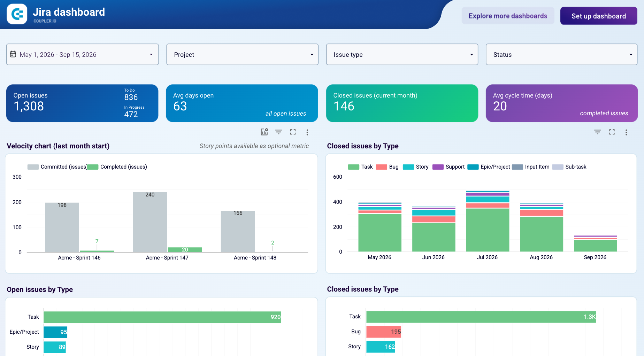Open velocity chart more options menu

point(307,132)
